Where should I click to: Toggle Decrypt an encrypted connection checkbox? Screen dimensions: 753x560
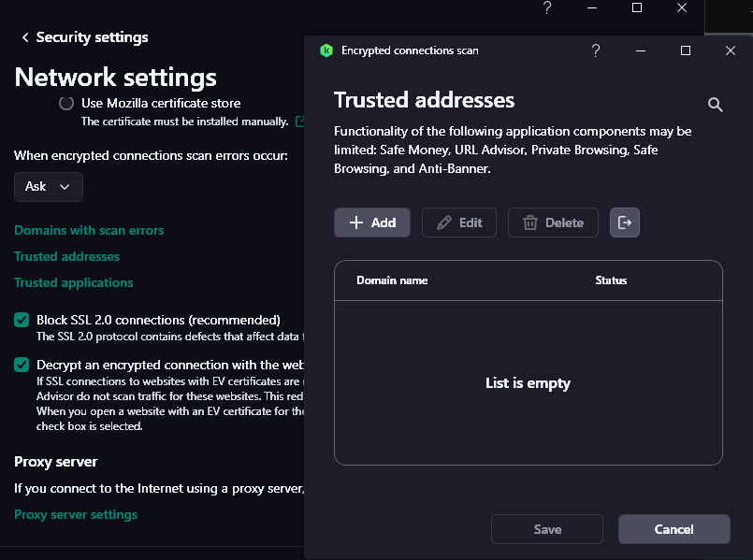(22, 365)
